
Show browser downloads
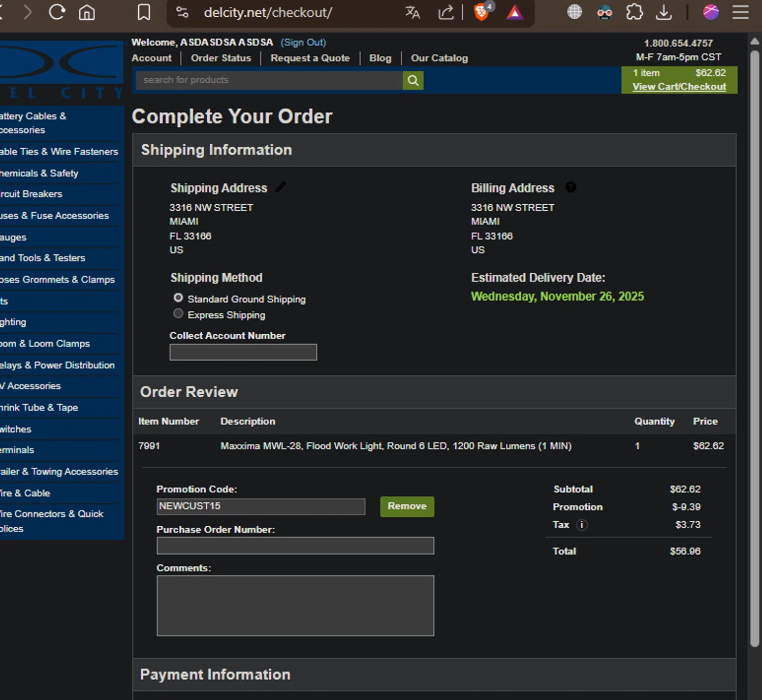(x=664, y=12)
